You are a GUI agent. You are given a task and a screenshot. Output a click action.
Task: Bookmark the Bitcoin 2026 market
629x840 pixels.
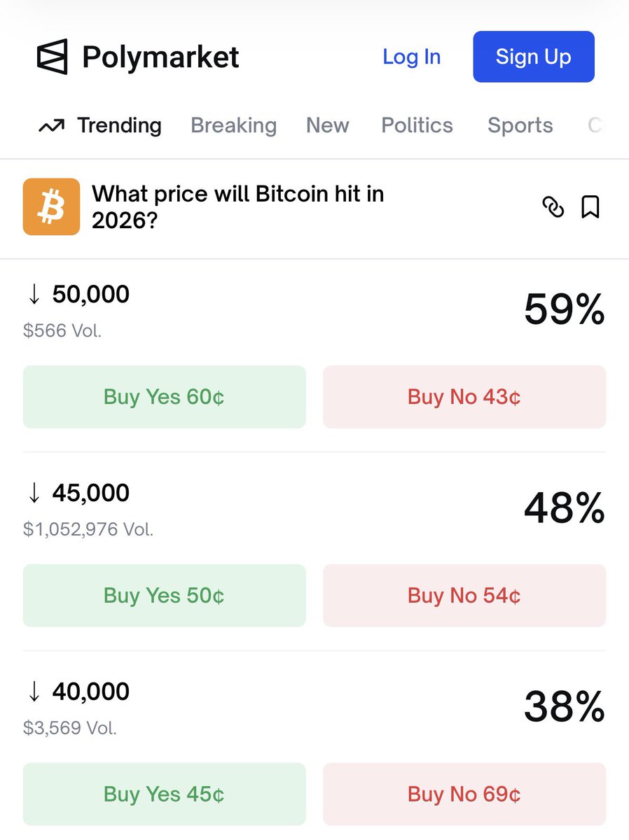(590, 207)
